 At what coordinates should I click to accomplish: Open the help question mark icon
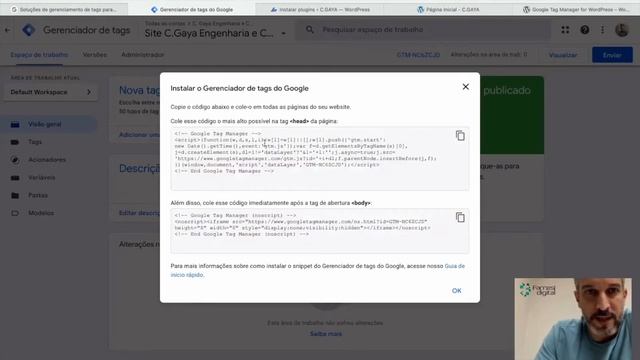pos(584,30)
